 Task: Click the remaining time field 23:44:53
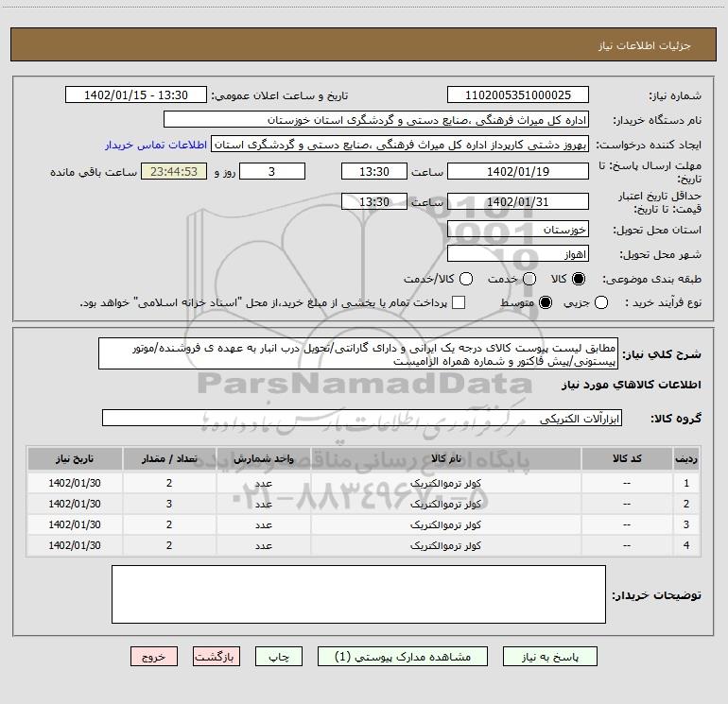[174, 171]
